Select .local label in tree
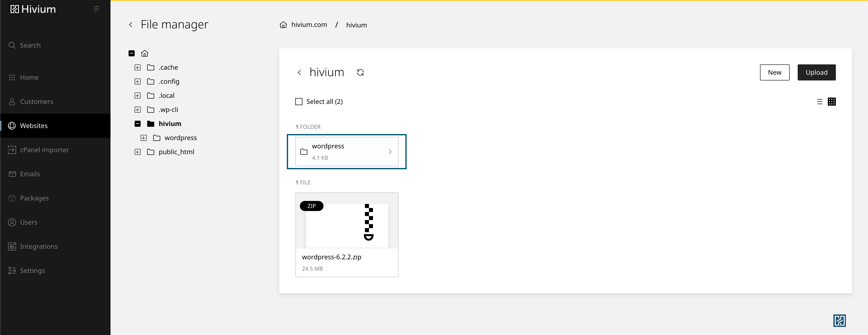868x335 pixels. click(167, 96)
